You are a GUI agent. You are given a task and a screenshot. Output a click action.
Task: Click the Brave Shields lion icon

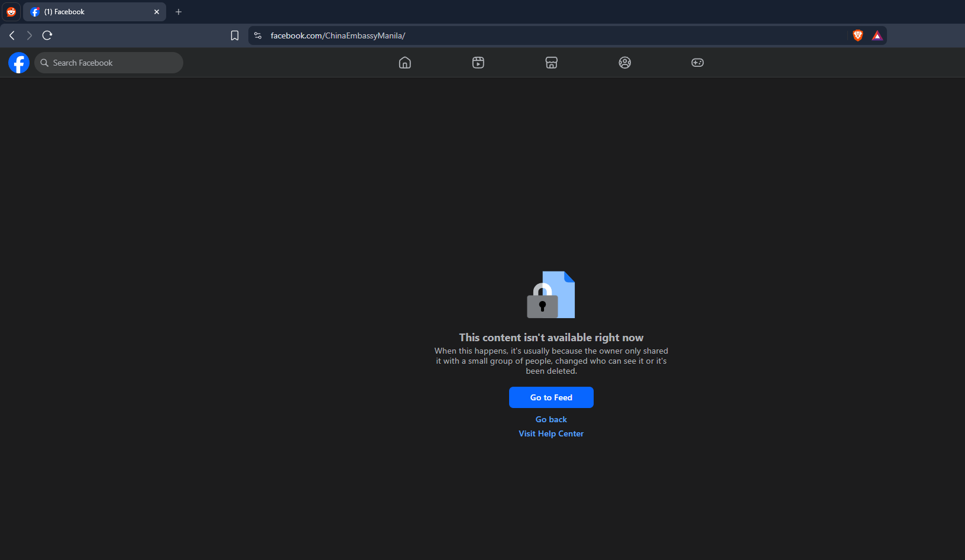[858, 35]
